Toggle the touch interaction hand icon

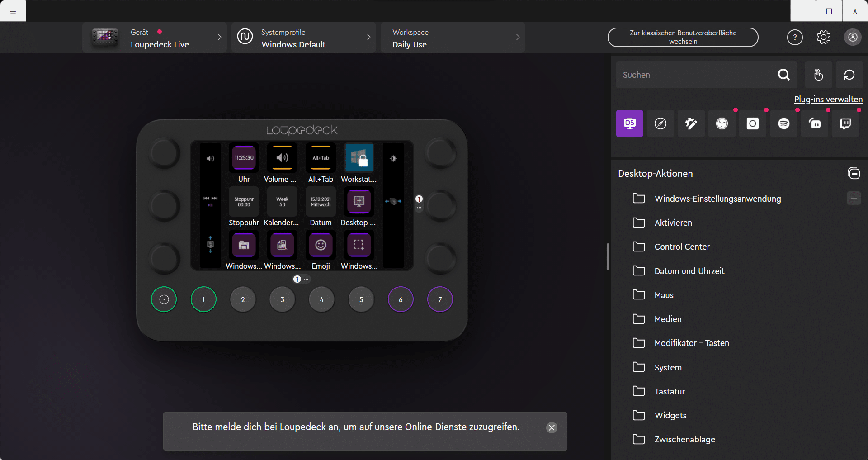click(818, 75)
